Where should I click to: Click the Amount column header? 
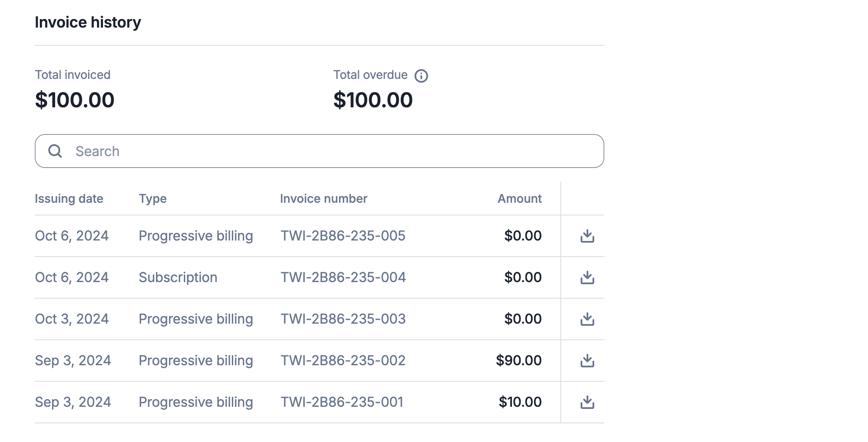[x=519, y=199]
